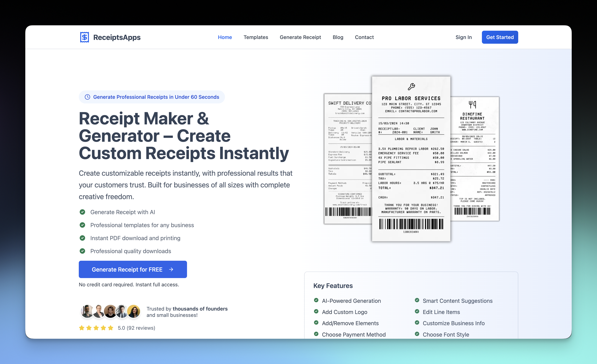Click the clock icon in the banner pill
The width and height of the screenshot is (597, 364).
pyautogui.click(x=87, y=97)
